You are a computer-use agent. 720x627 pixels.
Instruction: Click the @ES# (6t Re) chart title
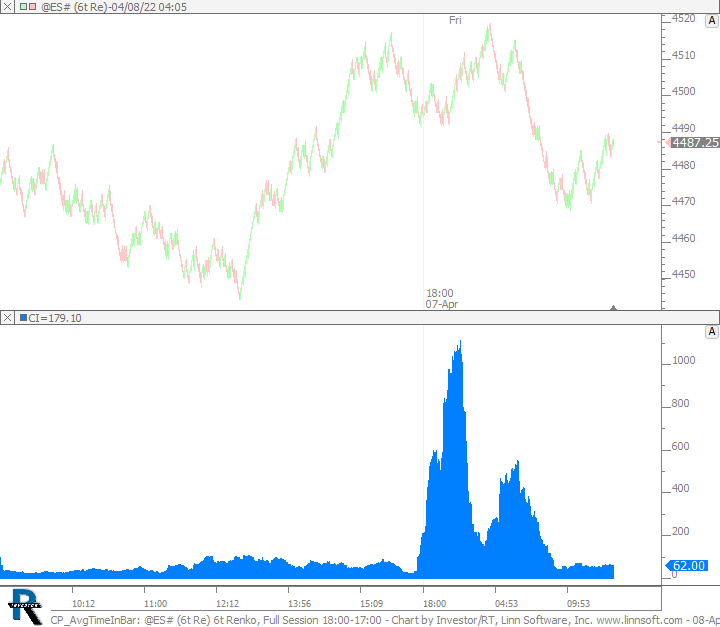point(114,7)
